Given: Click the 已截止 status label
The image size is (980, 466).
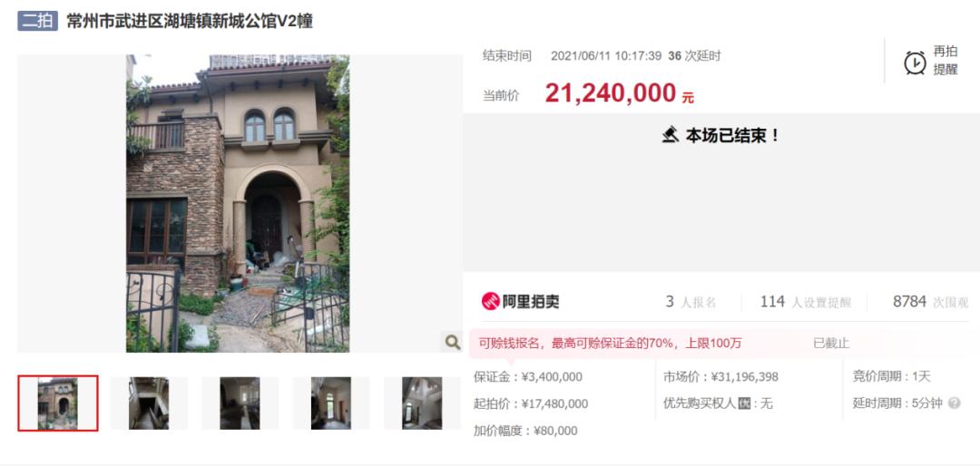Looking at the screenshot, I should click(831, 343).
